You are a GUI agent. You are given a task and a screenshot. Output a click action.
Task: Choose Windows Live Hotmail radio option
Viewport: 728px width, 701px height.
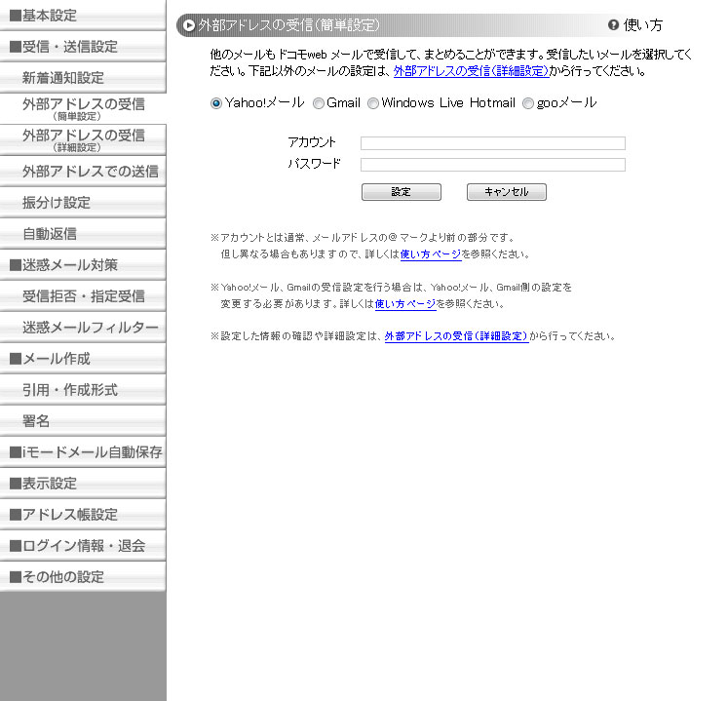pyautogui.click(x=373, y=103)
